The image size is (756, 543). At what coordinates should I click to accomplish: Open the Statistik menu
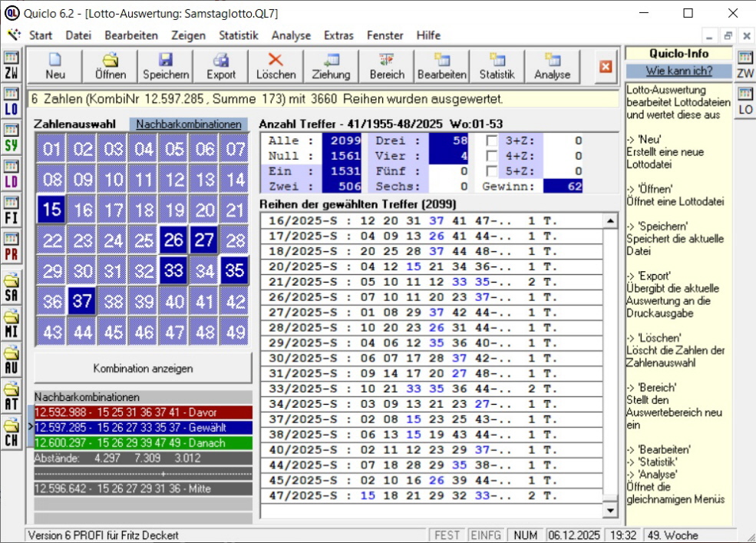pos(238,35)
